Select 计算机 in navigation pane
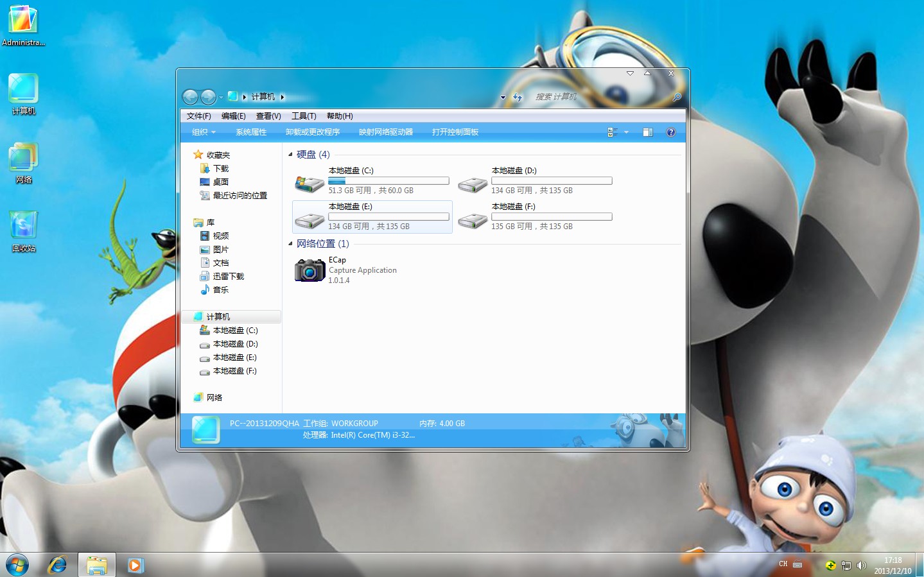The width and height of the screenshot is (924, 577). [x=231, y=317]
